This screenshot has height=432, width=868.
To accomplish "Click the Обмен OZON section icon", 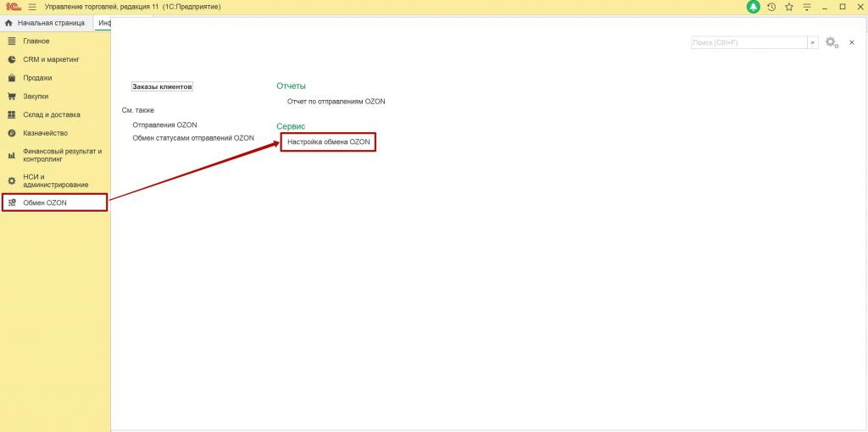I will [x=12, y=202].
